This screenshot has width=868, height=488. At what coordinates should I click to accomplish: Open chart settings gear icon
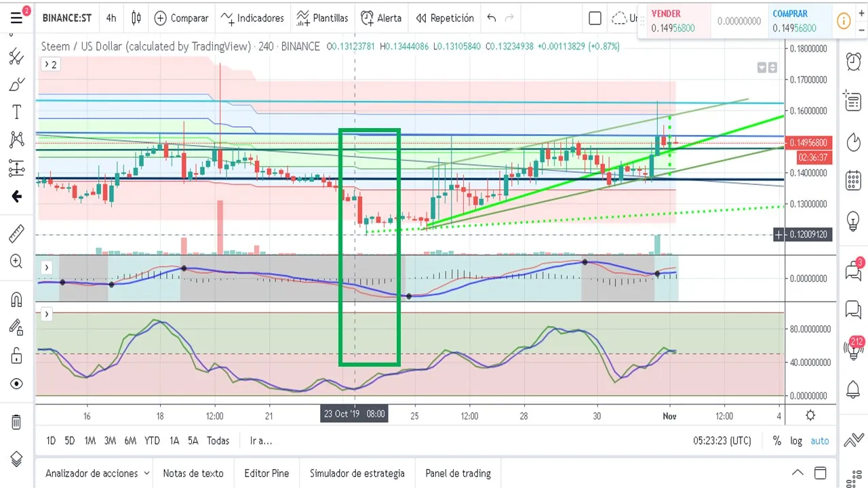[x=810, y=415]
